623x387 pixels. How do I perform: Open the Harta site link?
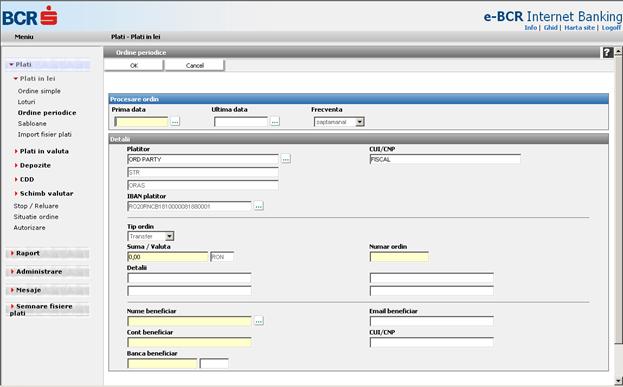pyautogui.click(x=580, y=28)
